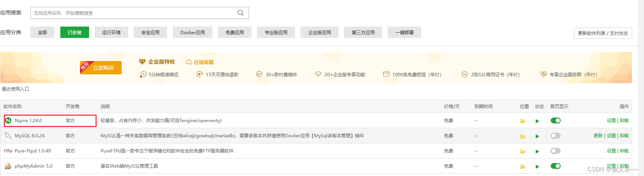Screen dimensions: 644x176
Task: Open the phpMyAdmin folder location icon
Action: 523,167
